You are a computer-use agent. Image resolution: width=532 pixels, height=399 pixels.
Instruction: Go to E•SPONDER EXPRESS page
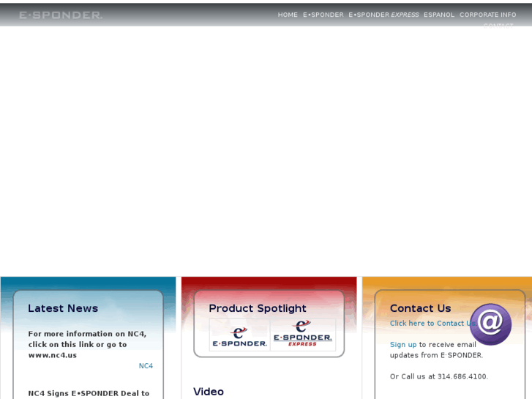pyautogui.click(x=383, y=15)
